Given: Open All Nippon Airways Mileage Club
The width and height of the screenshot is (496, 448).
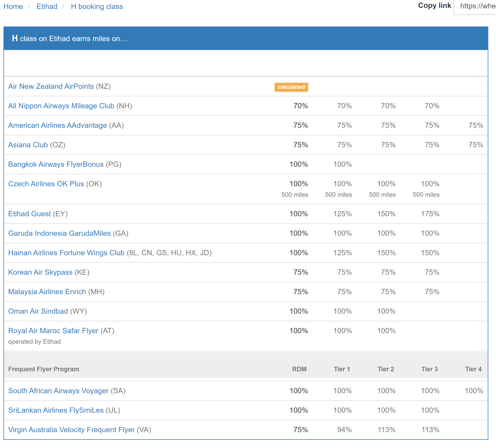Looking at the screenshot, I should click(61, 106).
